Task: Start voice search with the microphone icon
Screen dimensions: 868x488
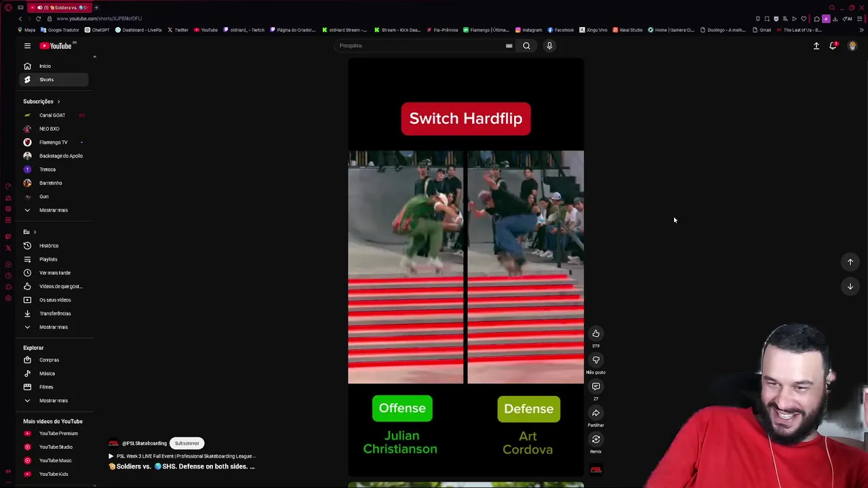Action: pos(549,45)
